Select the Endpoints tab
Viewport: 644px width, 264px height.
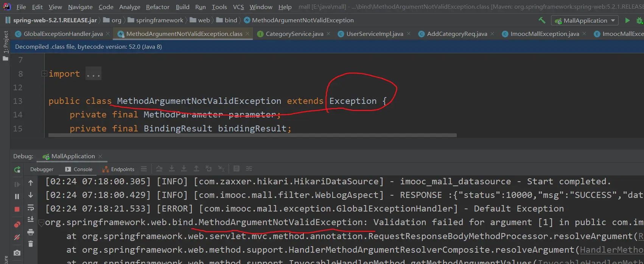coord(118,170)
